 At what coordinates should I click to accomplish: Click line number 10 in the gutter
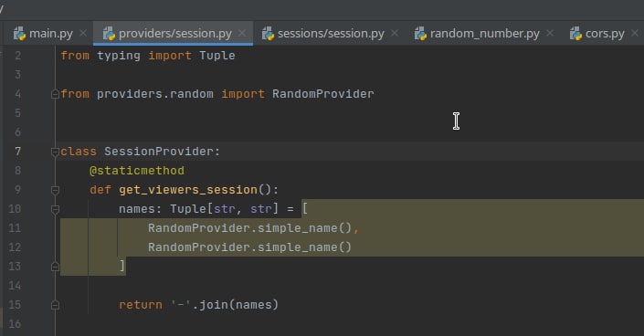point(15,209)
